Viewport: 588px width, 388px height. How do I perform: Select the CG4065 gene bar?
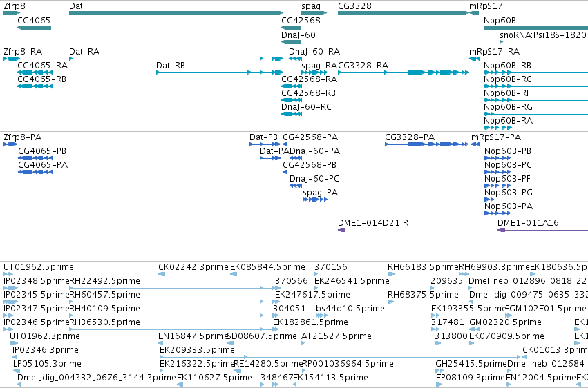(34, 28)
